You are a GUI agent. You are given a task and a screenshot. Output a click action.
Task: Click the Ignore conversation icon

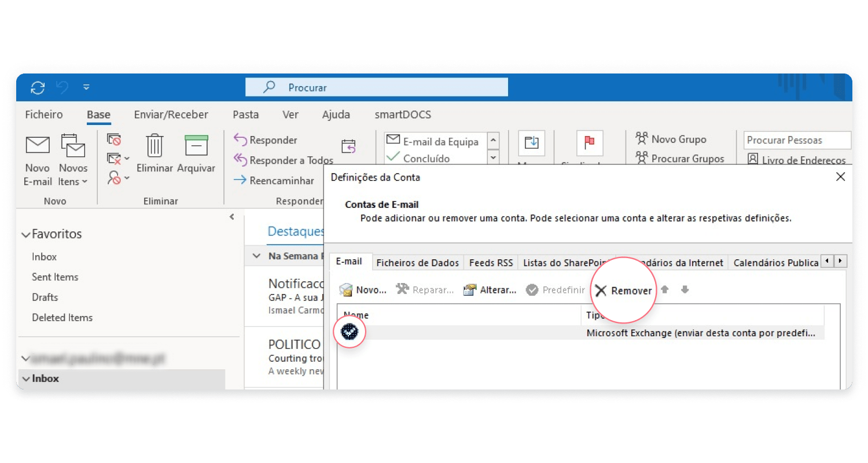pyautogui.click(x=114, y=139)
